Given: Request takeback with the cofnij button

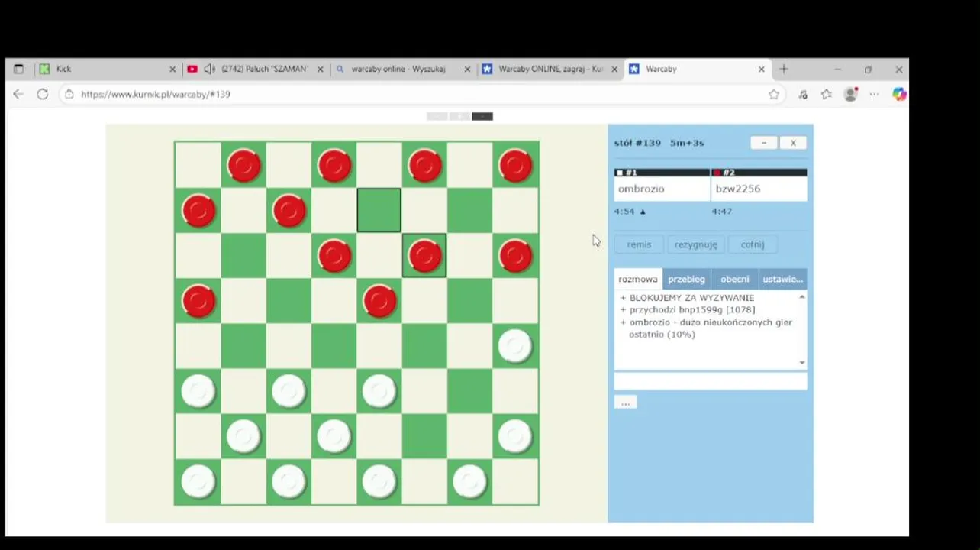Looking at the screenshot, I should click(752, 244).
